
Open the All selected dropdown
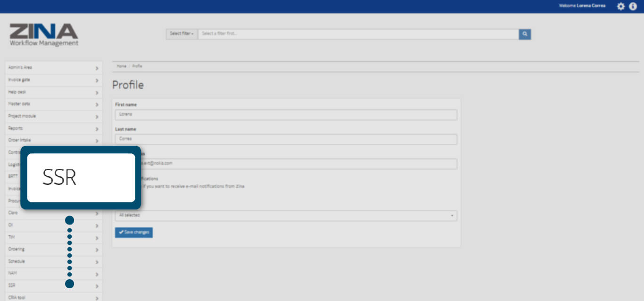[286, 216]
